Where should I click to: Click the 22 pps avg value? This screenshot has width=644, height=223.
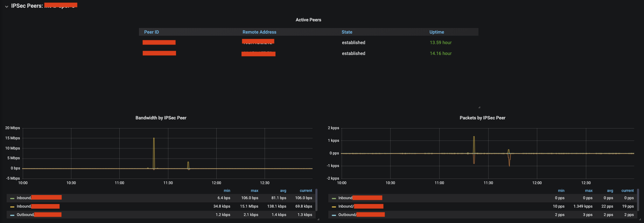[x=607, y=207]
